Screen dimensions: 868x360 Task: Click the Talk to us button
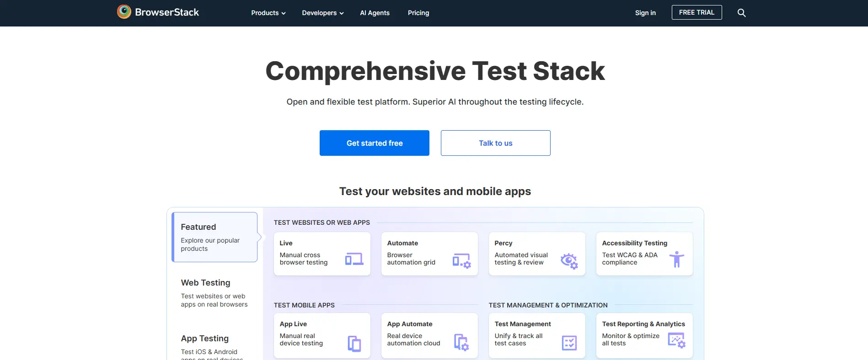click(x=495, y=143)
